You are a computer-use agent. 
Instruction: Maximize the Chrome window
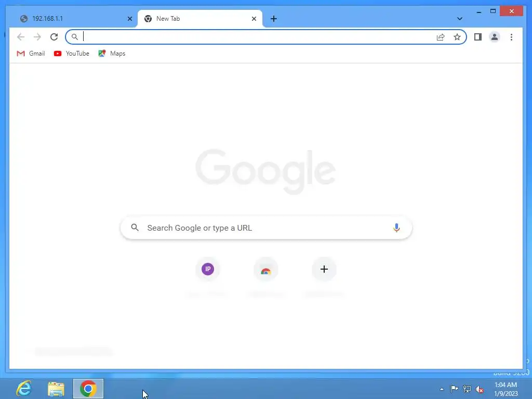(x=493, y=11)
